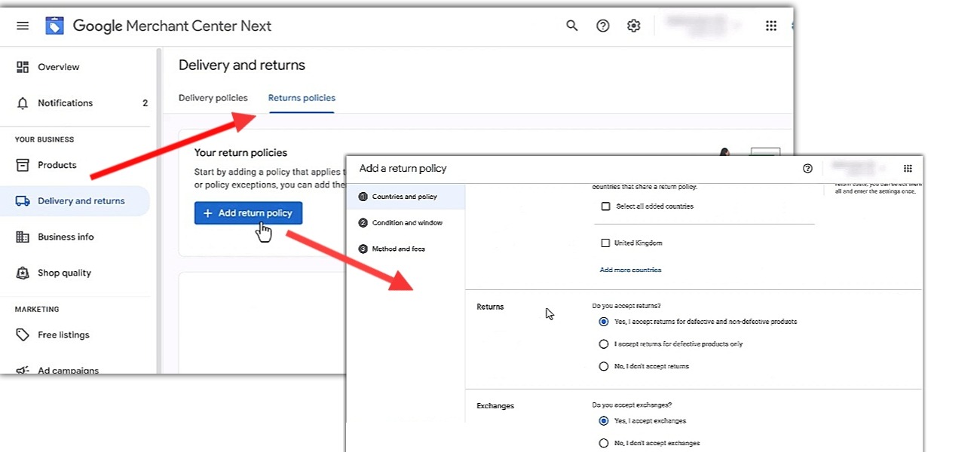Click the Add return policy button
980x452 pixels.
click(248, 213)
